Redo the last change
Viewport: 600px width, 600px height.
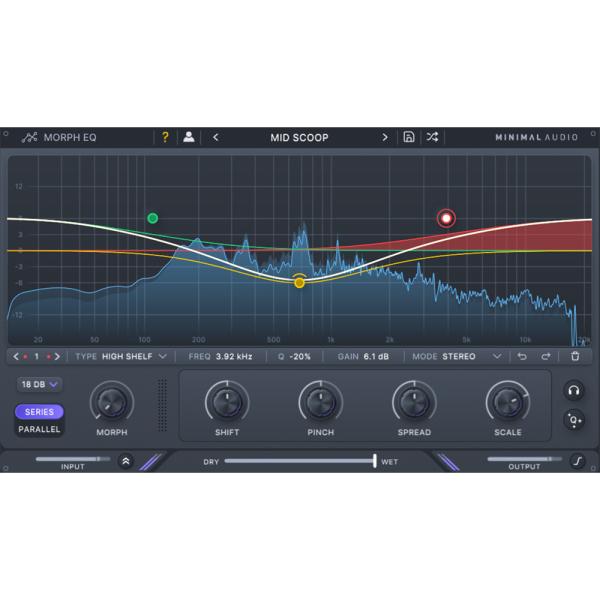pos(546,356)
